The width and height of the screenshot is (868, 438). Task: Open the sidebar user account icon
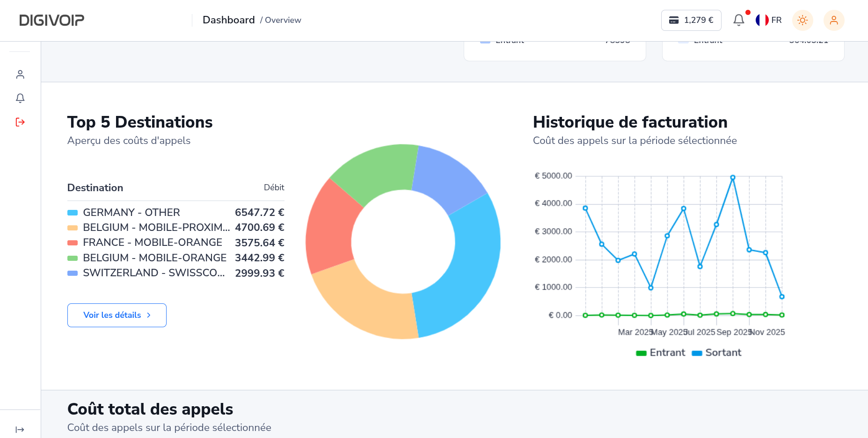[x=20, y=74]
